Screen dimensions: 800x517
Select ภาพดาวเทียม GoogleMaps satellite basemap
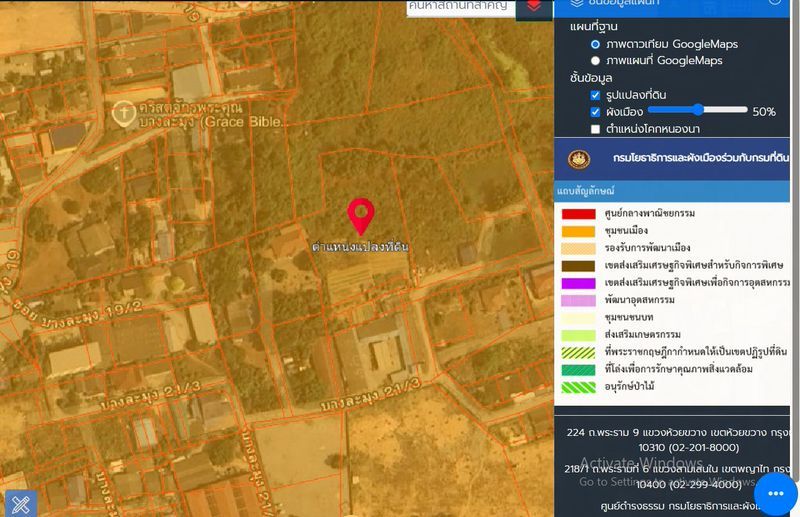[x=596, y=45]
